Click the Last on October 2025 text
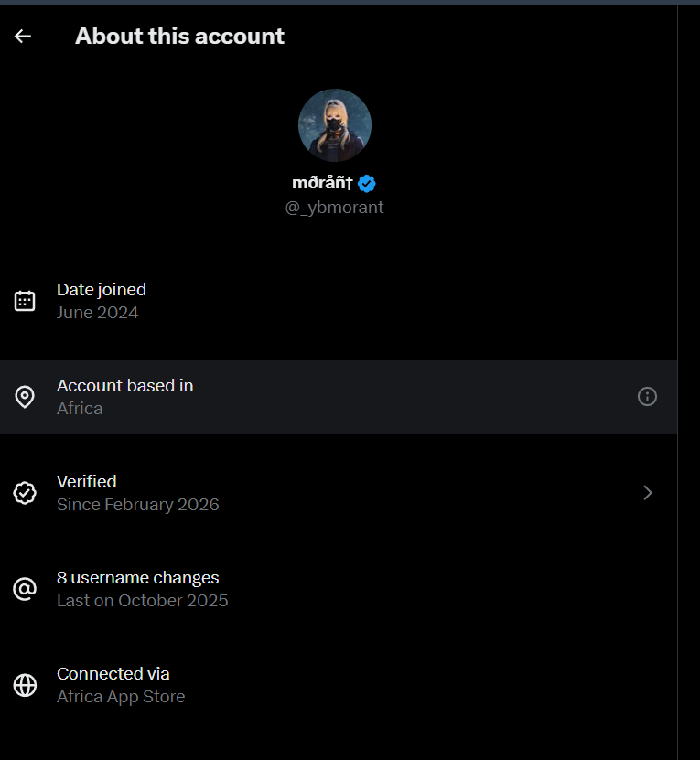Screen dimensions: 700x760 142,601
